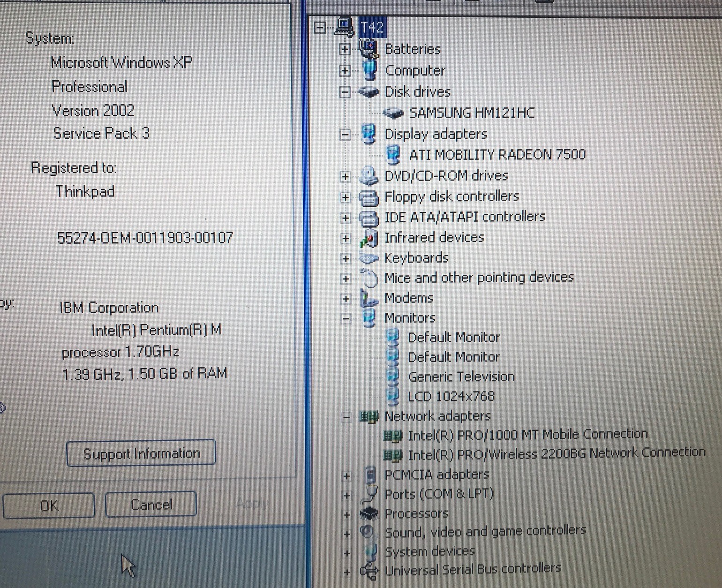The height and width of the screenshot is (588, 722).
Task: Expand the PCMCIA adapters node
Action: 346,476
